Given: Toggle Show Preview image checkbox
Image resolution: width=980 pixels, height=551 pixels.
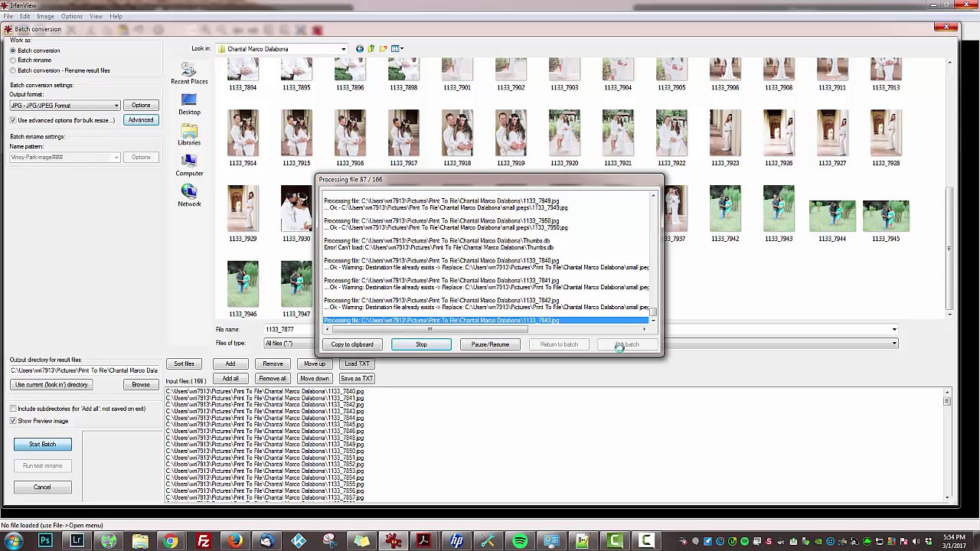Looking at the screenshot, I should pos(13,421).
